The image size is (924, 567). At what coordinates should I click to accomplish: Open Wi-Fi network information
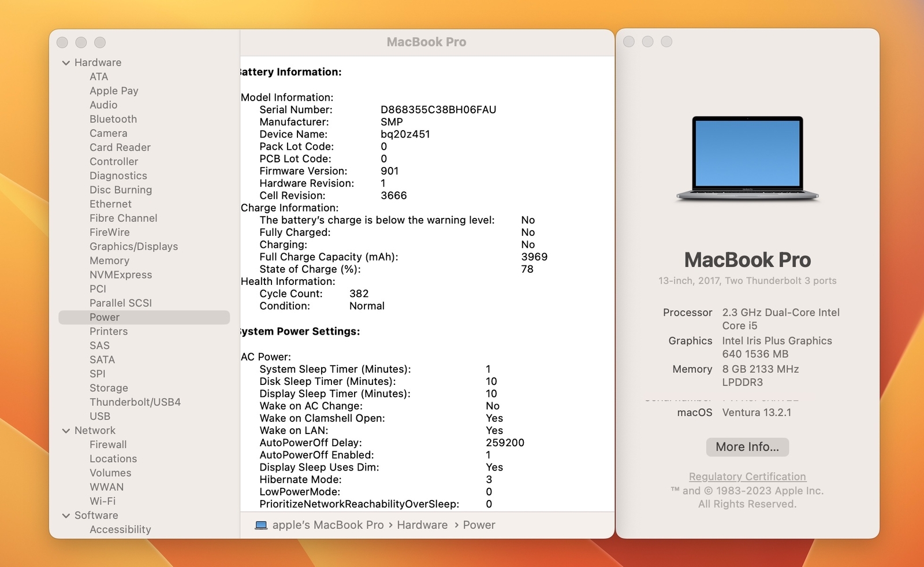coord(102,502)
